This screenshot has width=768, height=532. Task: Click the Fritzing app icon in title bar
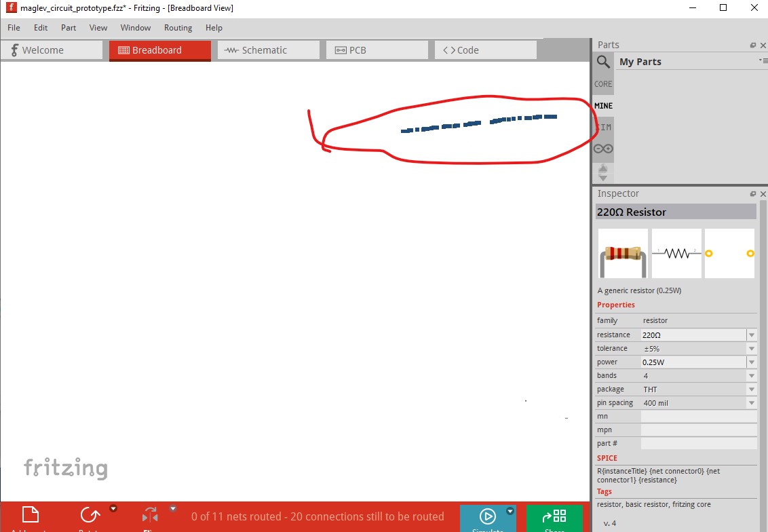11,7
